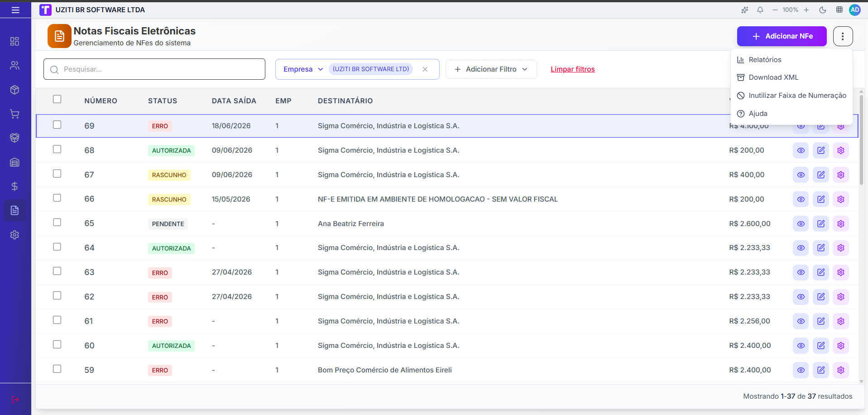View NFe 62 with the eye icon

[801, 297]
